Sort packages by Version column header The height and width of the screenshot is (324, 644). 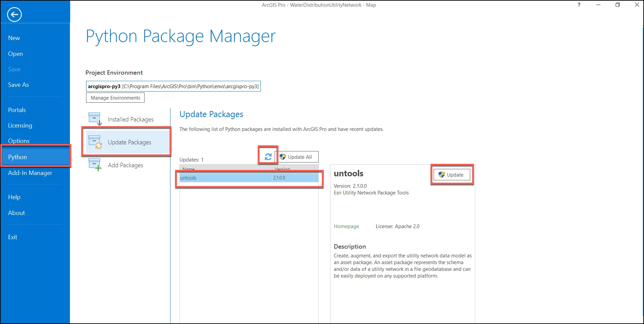coord(293,169)
